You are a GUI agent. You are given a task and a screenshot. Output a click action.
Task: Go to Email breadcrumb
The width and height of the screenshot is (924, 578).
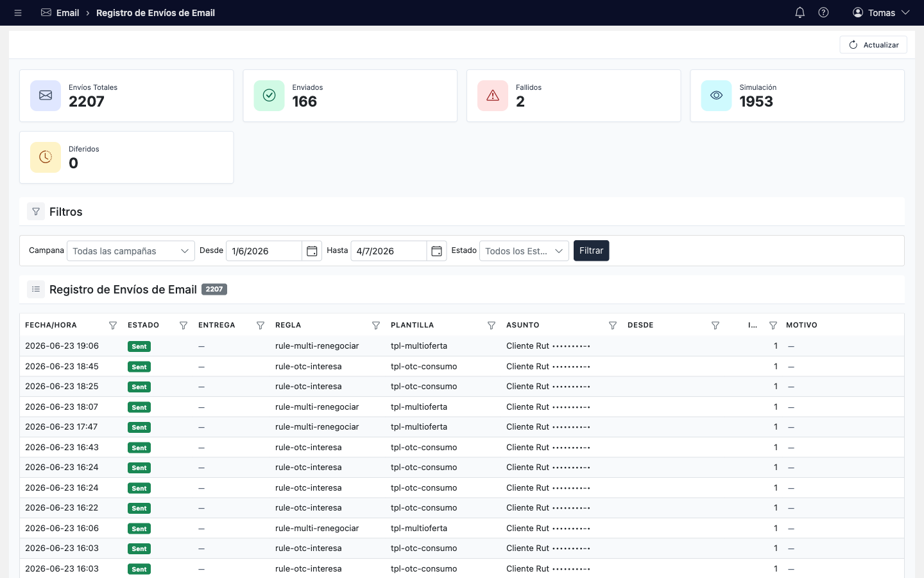point(67,13)
